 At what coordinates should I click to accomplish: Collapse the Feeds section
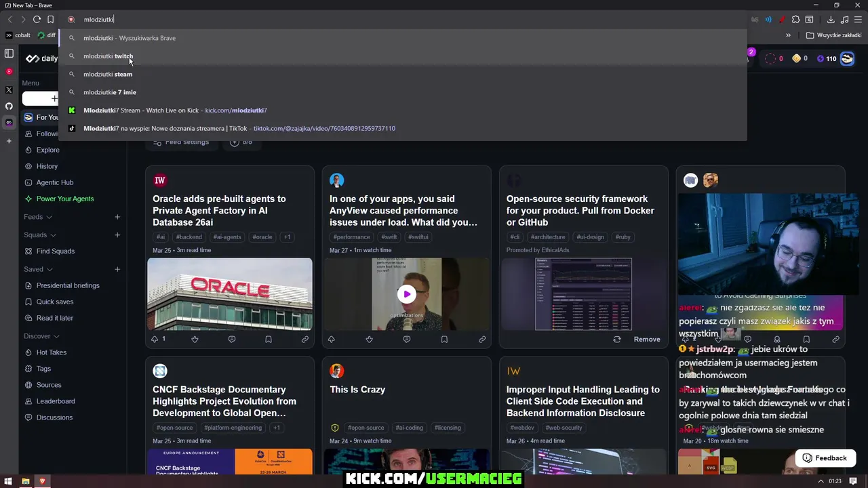click(38, 217)
